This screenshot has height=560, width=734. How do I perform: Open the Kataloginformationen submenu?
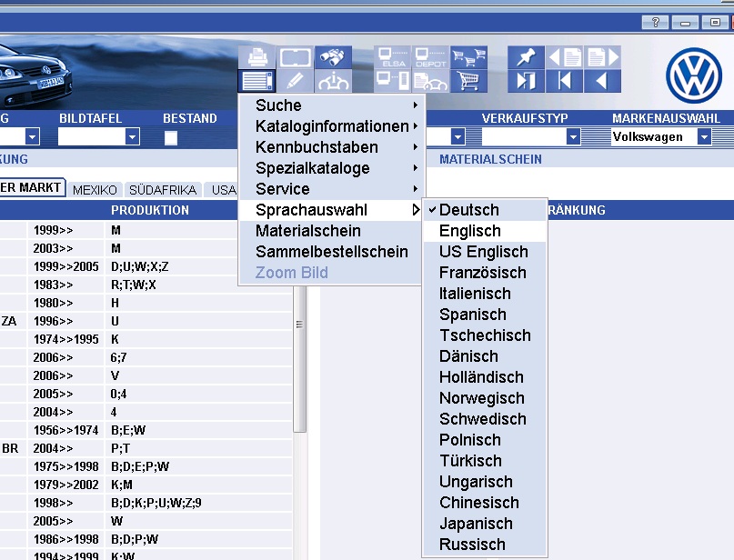click(332, 126)
